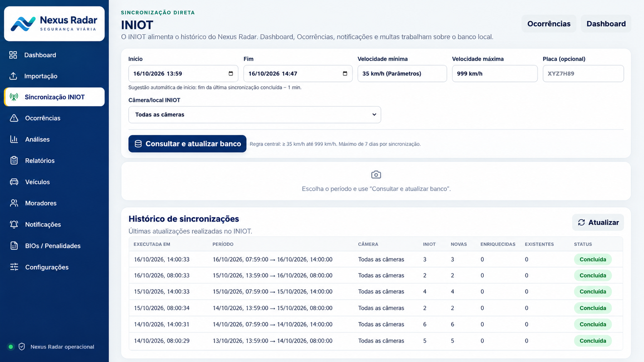The image size is (644, 362).
Task: Click the Atualizar history button
Action: pyautogui.click(x=598, y=222)
